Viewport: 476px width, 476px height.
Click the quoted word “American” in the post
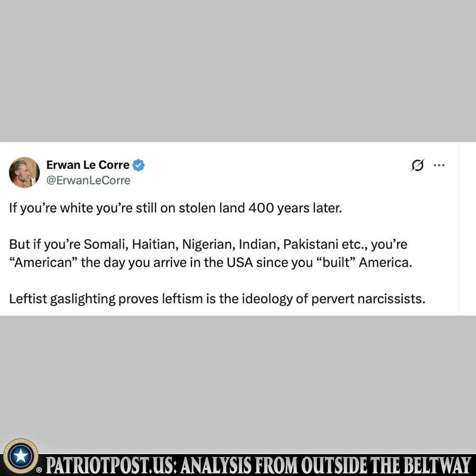[43, 263]
